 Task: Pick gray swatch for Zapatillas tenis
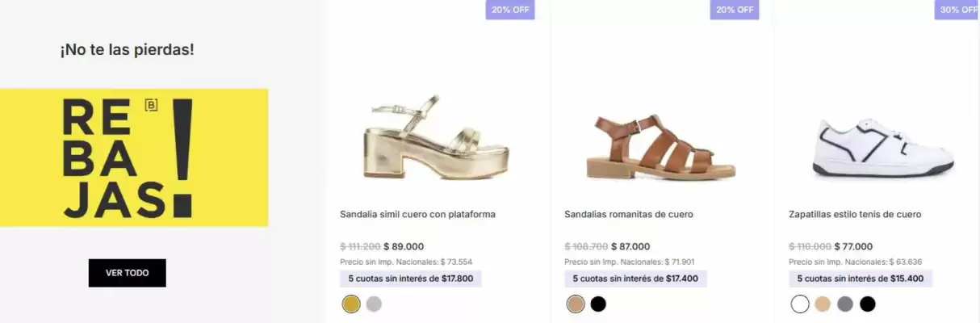pyautogui.click(x=845, y=304)
